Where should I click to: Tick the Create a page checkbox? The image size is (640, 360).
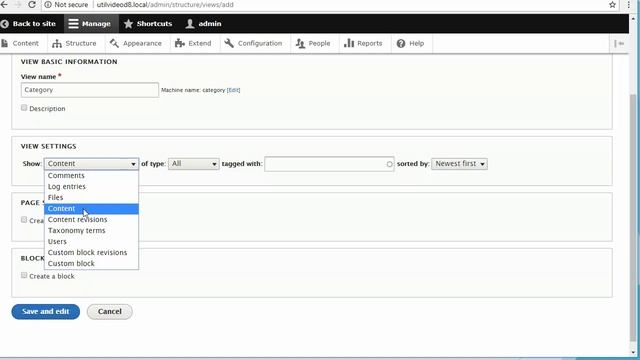[24, 220]
